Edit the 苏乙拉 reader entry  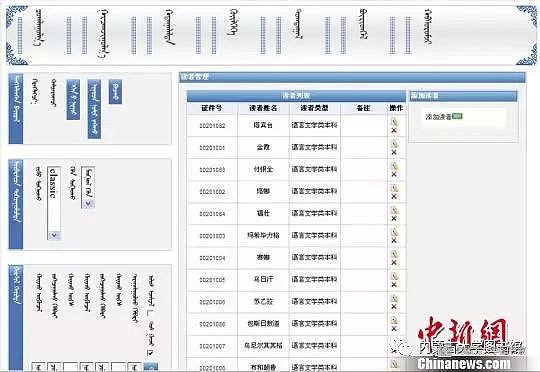[x=394, y=298]
